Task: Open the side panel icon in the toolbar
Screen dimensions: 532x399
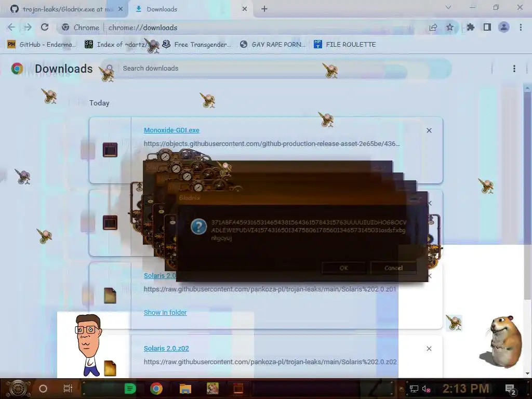Action: click(x=487, y=27)
